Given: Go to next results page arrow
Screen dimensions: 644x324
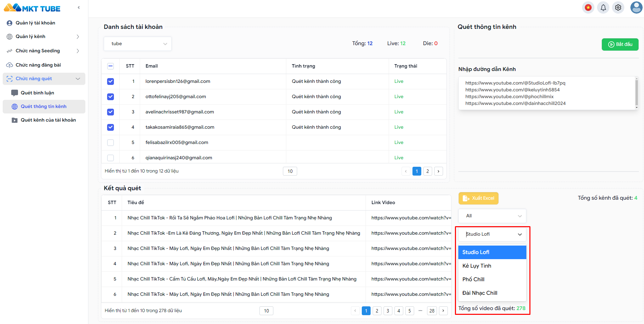Looking at the screenshot, I should (x=443, y=311).
